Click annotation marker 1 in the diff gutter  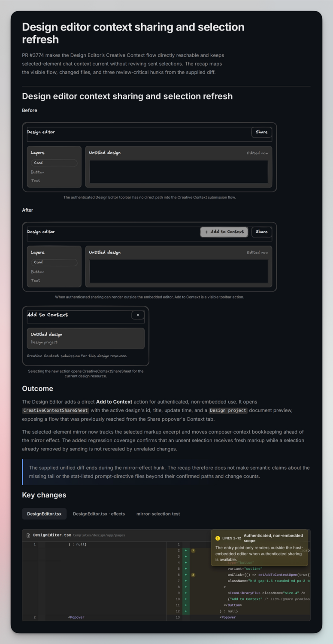click(193, 550)
